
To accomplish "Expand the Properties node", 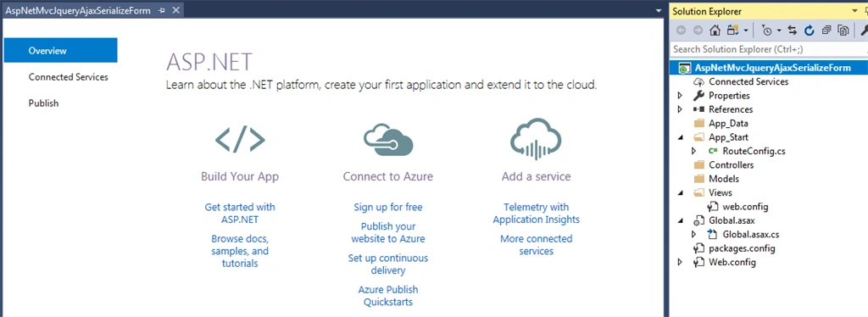I will (681, 96).
